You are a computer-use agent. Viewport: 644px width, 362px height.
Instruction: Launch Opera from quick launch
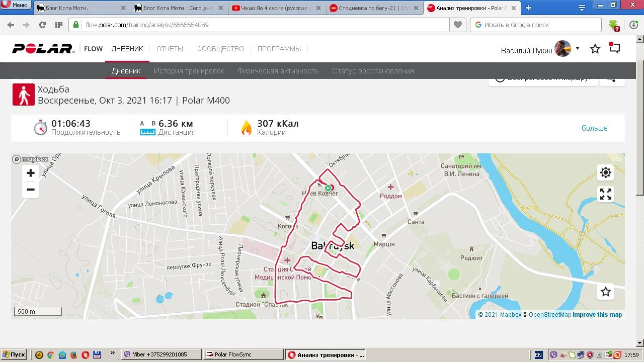[x=86, y=354]
